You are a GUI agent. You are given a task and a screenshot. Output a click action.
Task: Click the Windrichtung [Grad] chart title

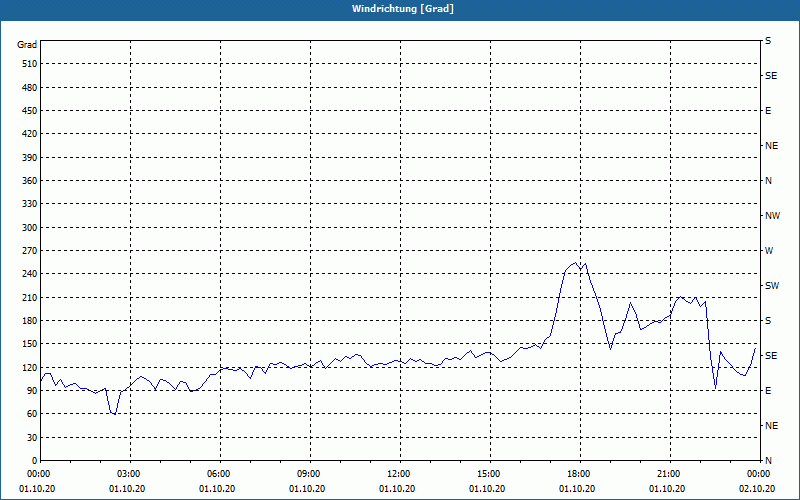click(403, 9)
